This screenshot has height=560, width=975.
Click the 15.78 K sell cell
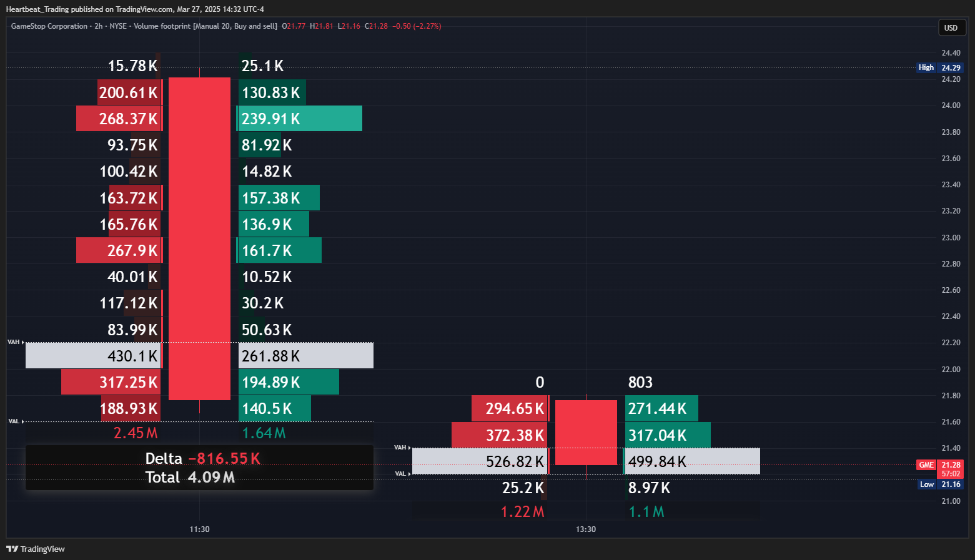[x=133, y=66]
